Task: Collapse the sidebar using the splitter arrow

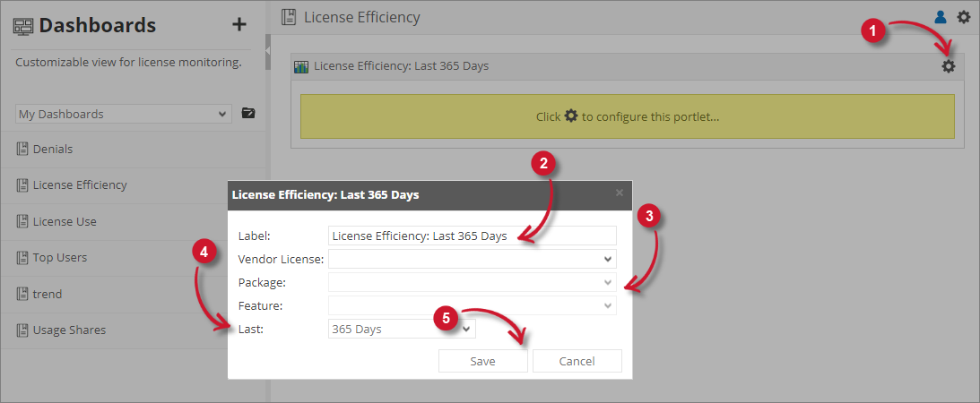Action: [x=267, y=50]
